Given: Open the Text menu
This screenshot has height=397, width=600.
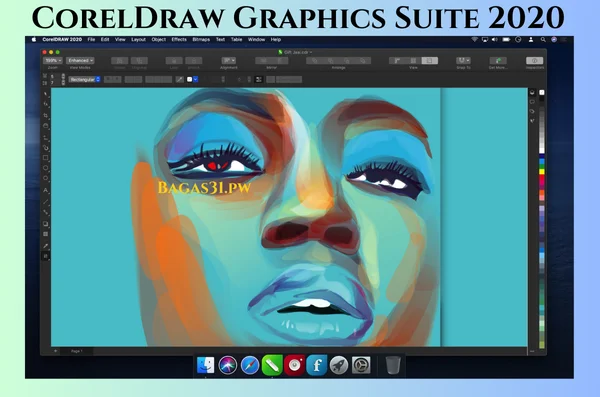Looking at the screenshot, I should 220,39.
